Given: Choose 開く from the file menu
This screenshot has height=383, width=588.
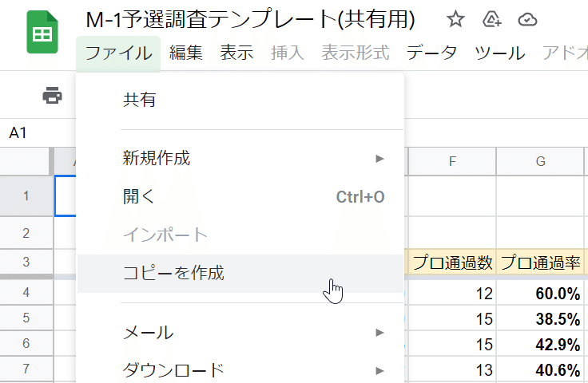Looking at the screenshot, I should (240, 196).
